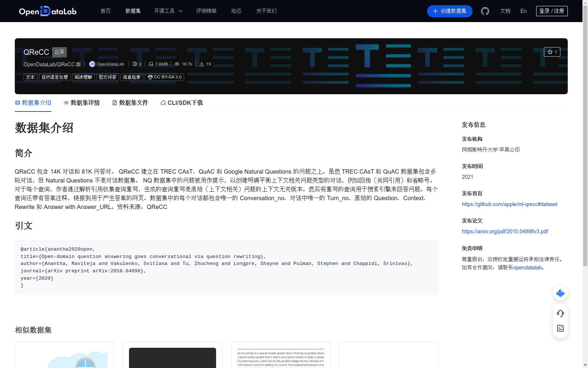Open the dark similar dataset thumbnail
588x368 pixels.
coord(172,358)
